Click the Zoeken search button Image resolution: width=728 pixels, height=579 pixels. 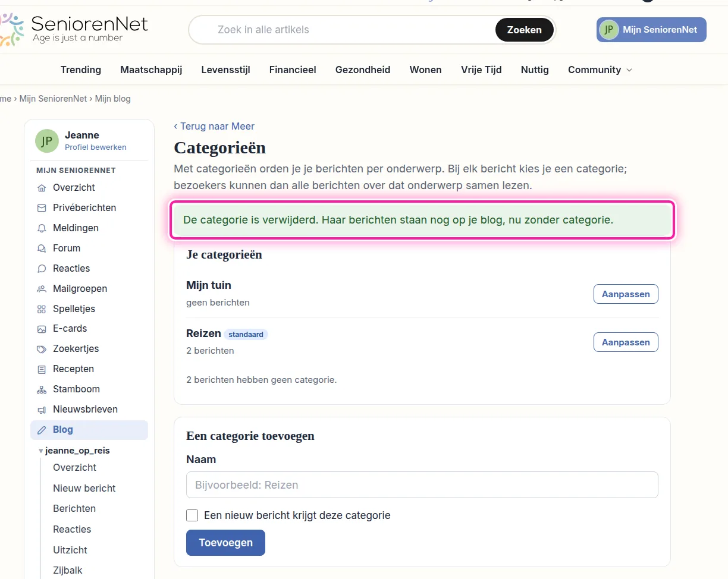click(524, 30)
